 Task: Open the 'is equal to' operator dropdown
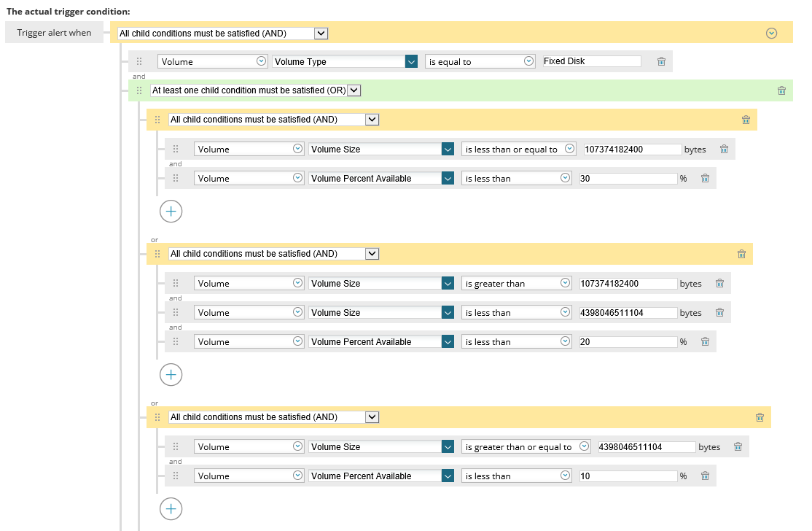coord(529,62)
